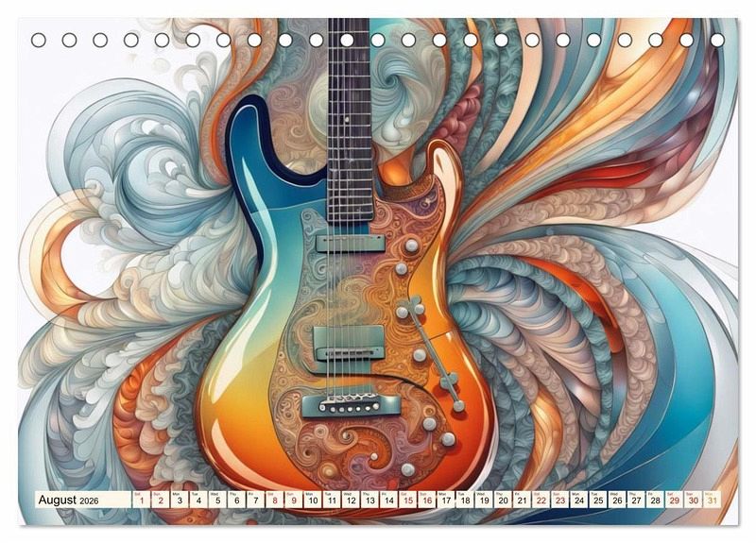
Task: Select day 15 in the calendar strip
Action: (407, 500)
